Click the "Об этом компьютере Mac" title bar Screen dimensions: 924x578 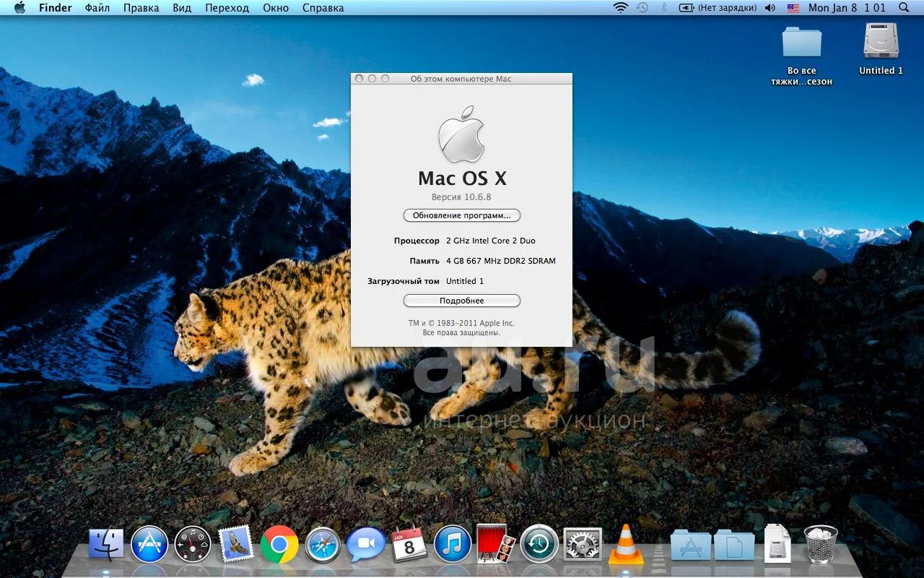461,78
